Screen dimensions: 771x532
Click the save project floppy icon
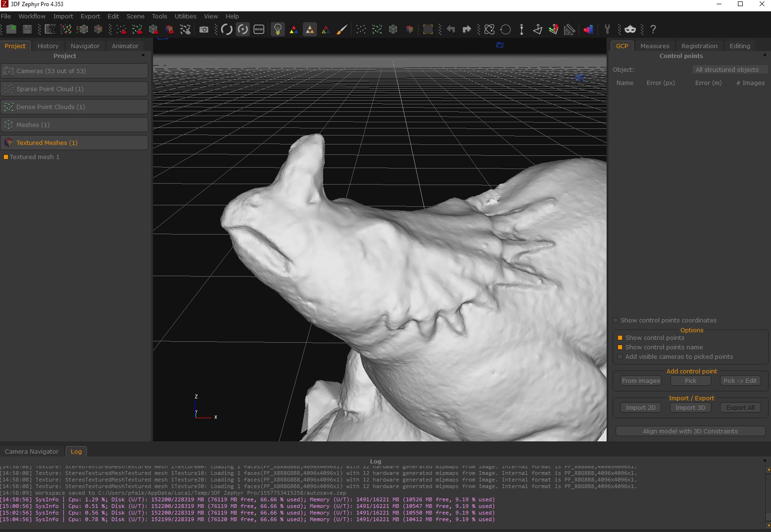coord(27,29)
